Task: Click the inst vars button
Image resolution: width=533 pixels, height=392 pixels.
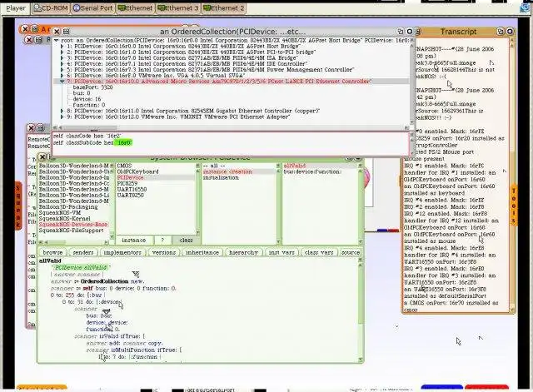Action: [x=281, y=252]
